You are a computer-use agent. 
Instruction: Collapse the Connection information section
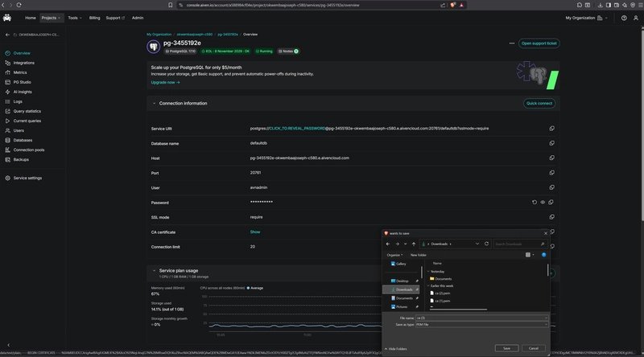154,104
